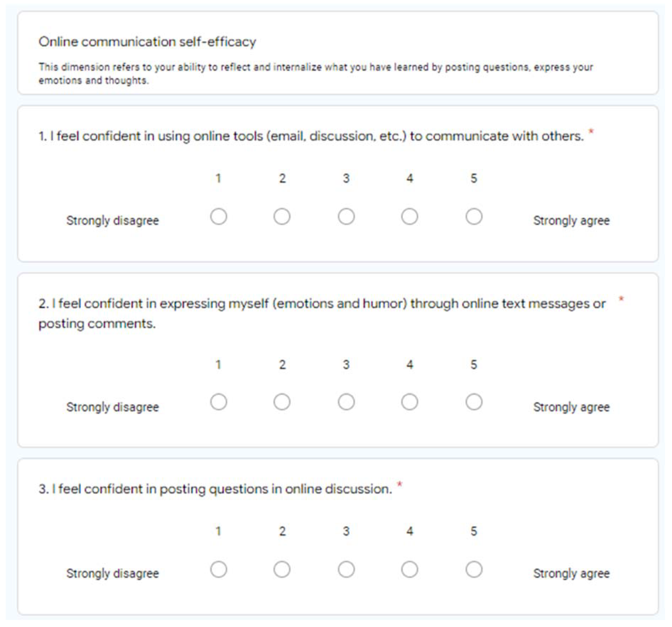Click 'Strongly agree' label in question 2
Screen dimensions: 672x627
pyautogui.click(x=571, y=407)
